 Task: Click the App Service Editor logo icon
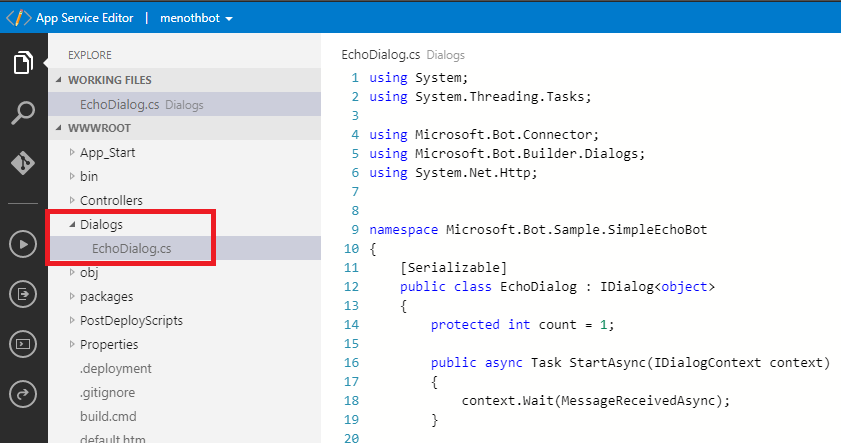coord(18,18)
